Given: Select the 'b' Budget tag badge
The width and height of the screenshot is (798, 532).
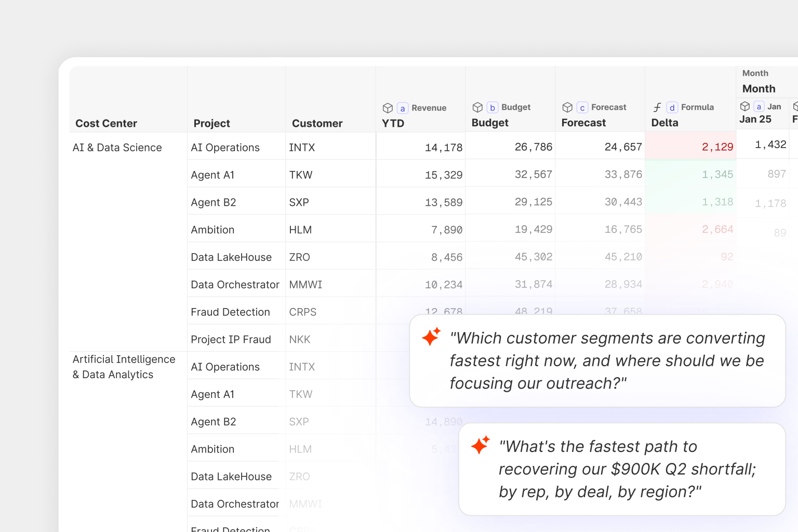Looking at the screenshot, I should (x=492, y=108).
